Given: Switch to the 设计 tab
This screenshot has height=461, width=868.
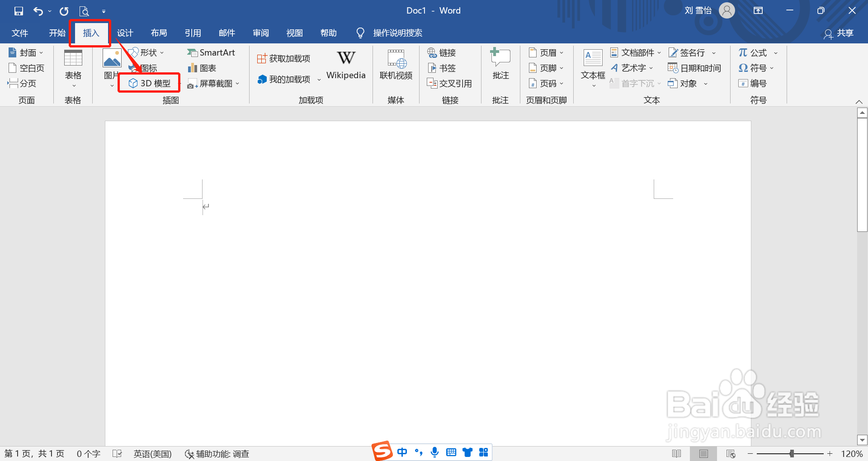Looking at the screenshot, I should tap(125, 33).
